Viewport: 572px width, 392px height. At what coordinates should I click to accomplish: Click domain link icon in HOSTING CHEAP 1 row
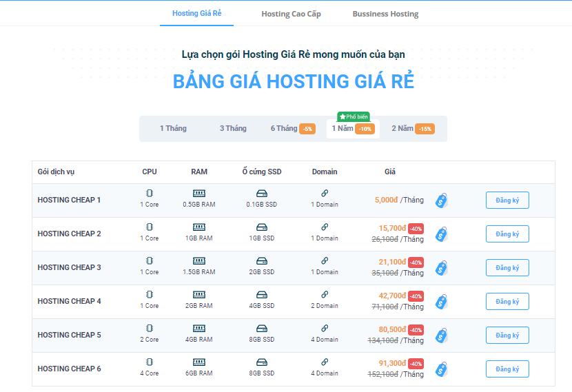(325, 193)
